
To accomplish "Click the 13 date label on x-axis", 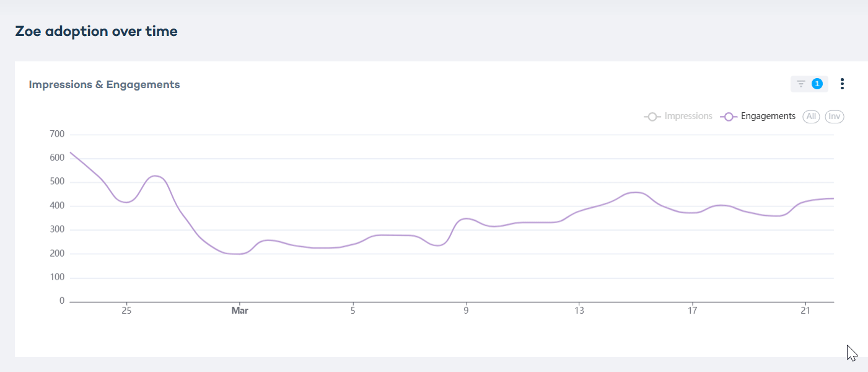I will 579,311.
